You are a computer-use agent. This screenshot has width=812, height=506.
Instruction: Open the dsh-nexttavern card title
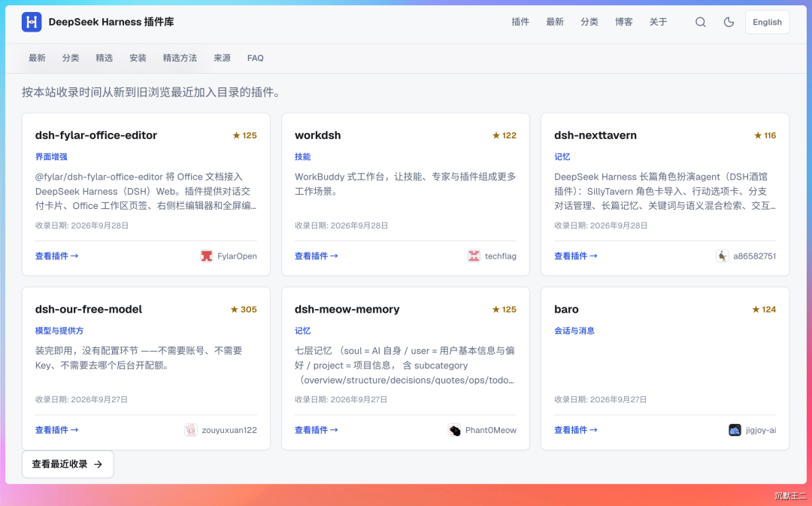[595, 135]
